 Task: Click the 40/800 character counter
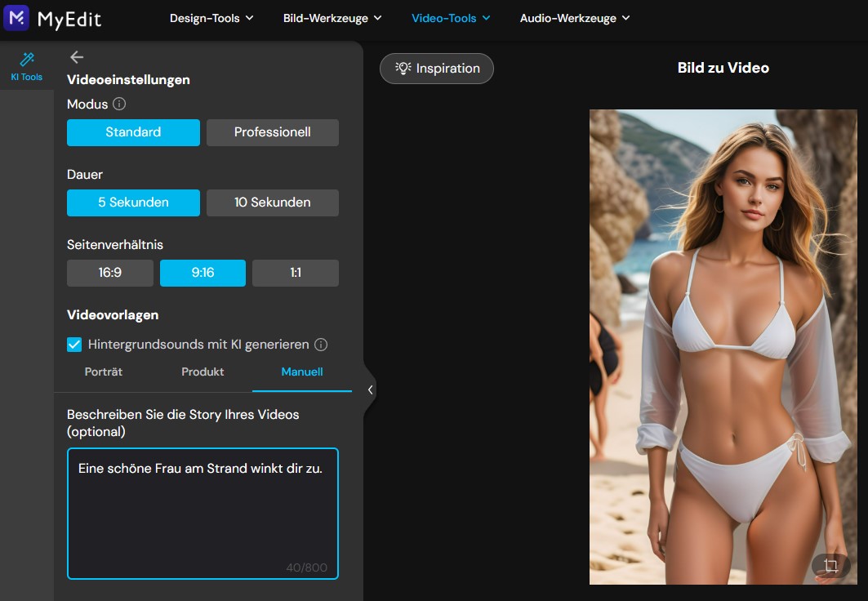tap(307, 568)
